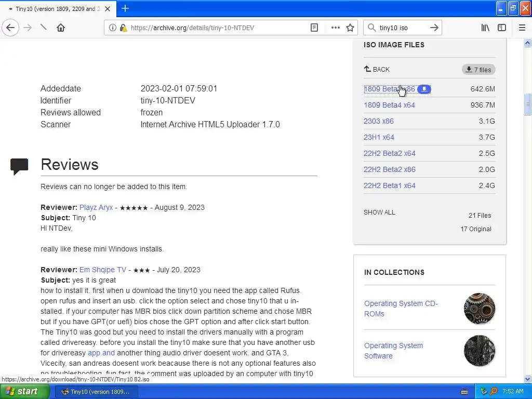Click the Reviews speech bubble icon
The image size is (532, 399).
coord(19,167)
